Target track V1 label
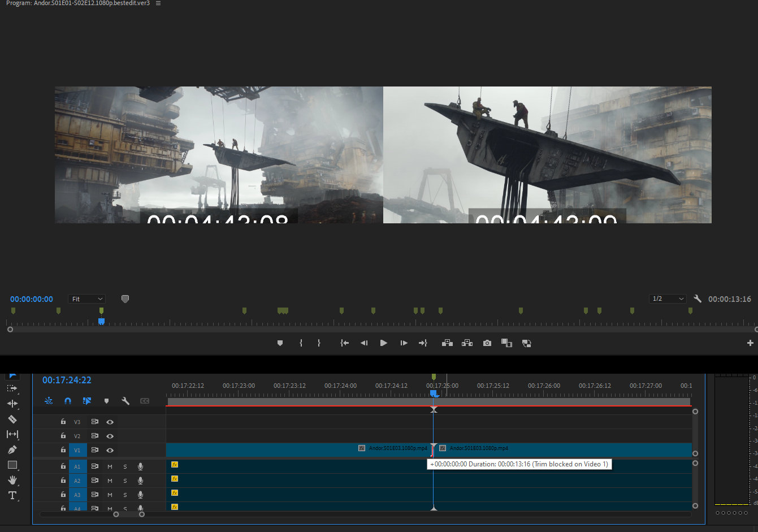Image resolution: width=758 pixels, height=532 pixels. coord(77,450)
